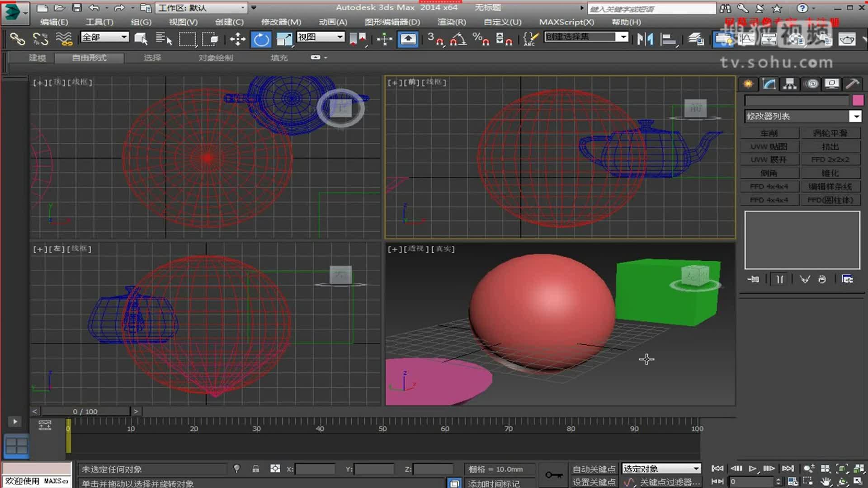Open the Curve Editor icon
Screen dimensions: 868x488
(x=747, y=40)
